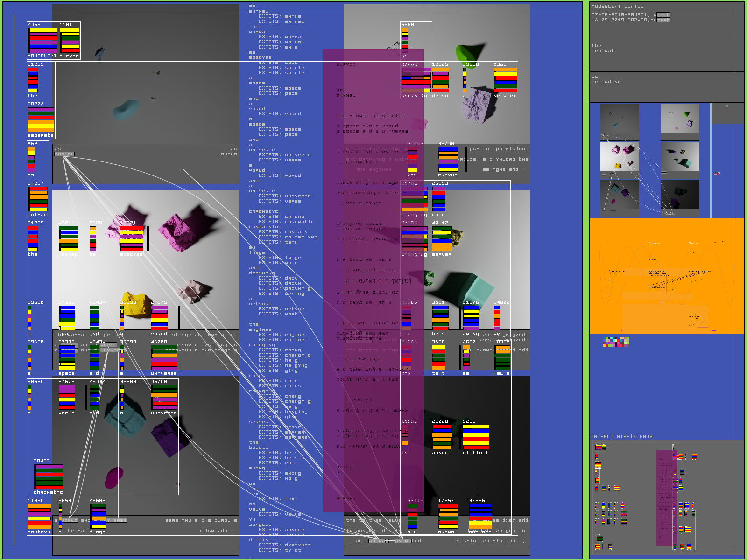The width and height of the screenshot is (747, 560).
Task: Select the 'server' color bar stack
Action: pos(442,239)
